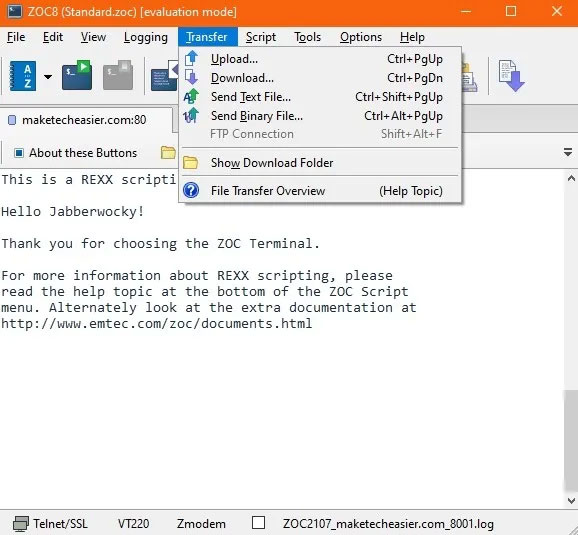
Task: Click the blue question mark help icon
Action: tap(191, 191)
